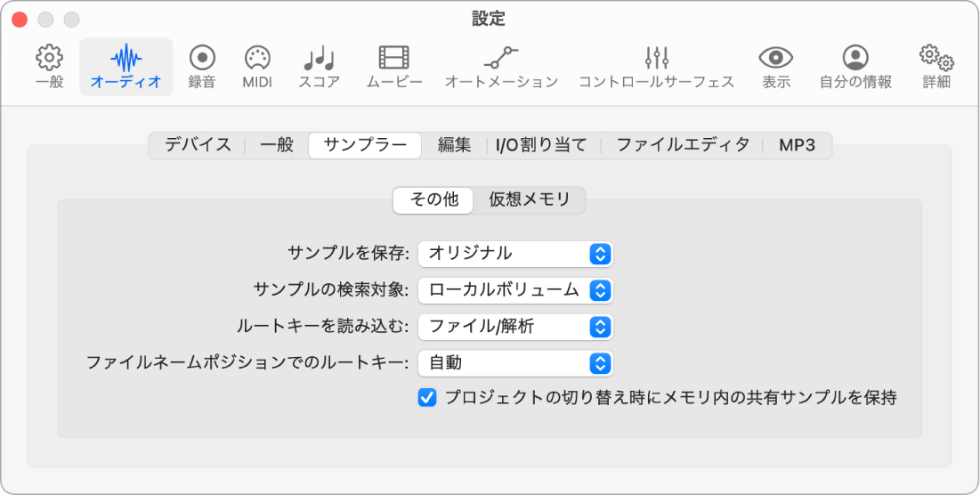Open サンプルの検索対象 ローカルボリューム dropdown
The image size is (980, 495).
click(515, 290)
